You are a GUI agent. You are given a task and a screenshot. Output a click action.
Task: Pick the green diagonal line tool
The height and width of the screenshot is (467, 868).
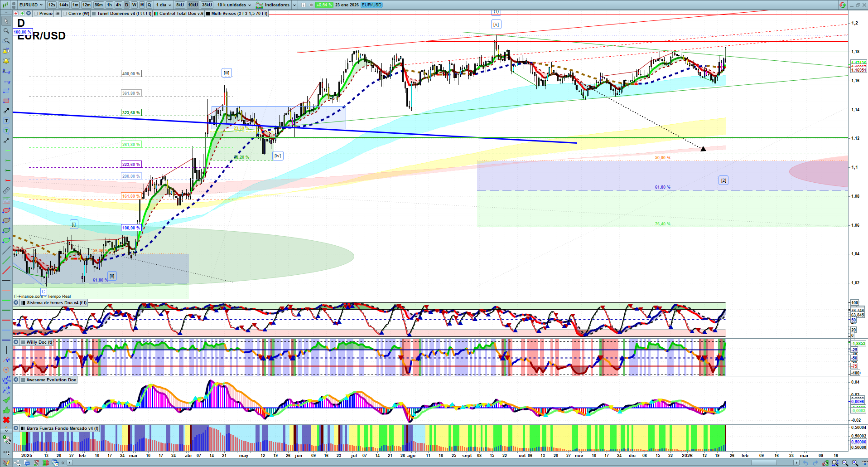6,260
